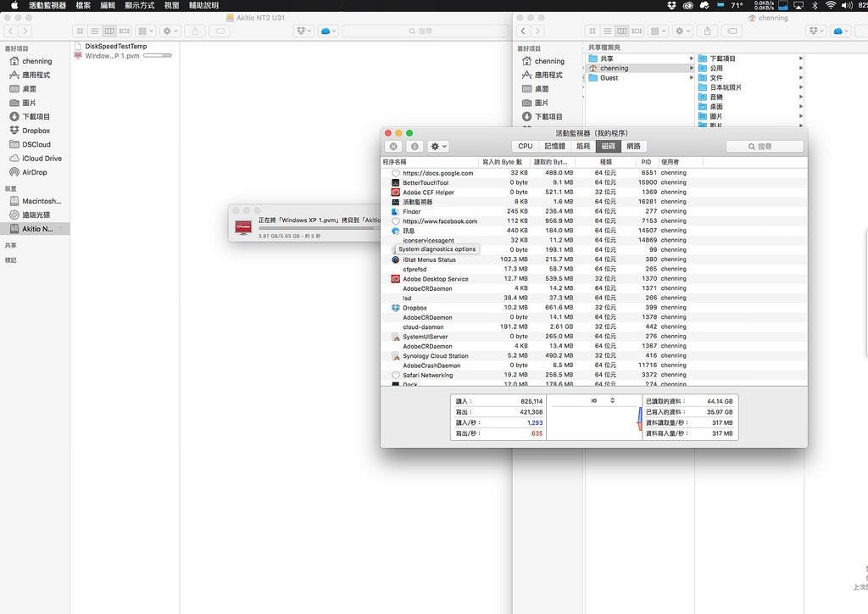Select the Dropbox process row
868x614 pixels.
click(594, 308)
